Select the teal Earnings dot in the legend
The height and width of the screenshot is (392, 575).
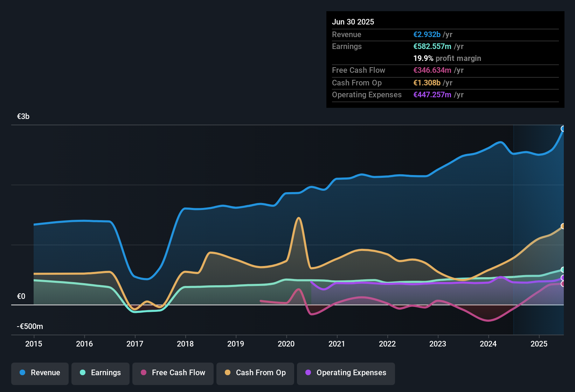point(83,373)
